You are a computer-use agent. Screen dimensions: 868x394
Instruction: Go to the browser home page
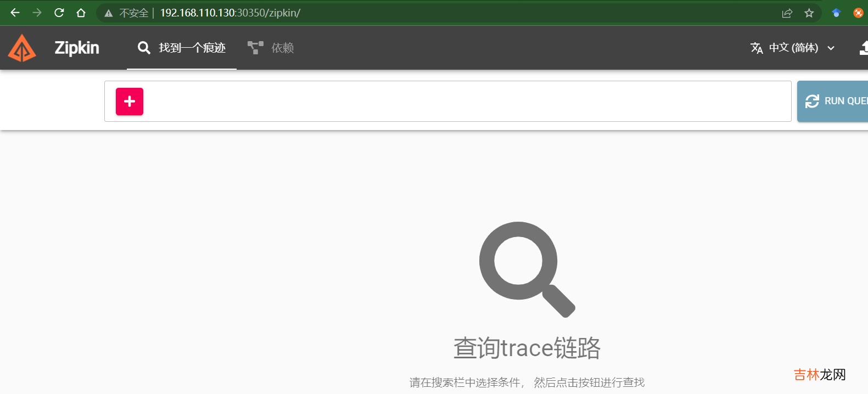(x=81, y=13)
